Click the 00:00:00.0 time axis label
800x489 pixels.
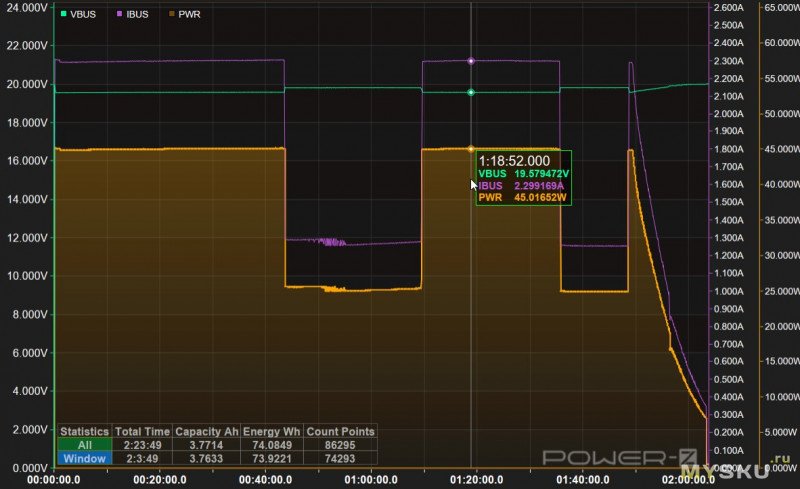[54, 480]
